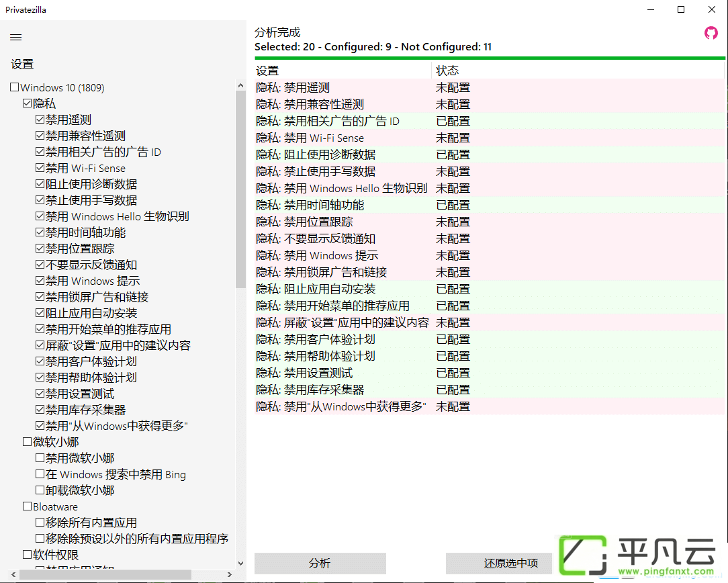Select result row 隐私: 禁用相关广告的广告 ID
The width and height of the screenshot is (728, 583).
pos(490,121)
